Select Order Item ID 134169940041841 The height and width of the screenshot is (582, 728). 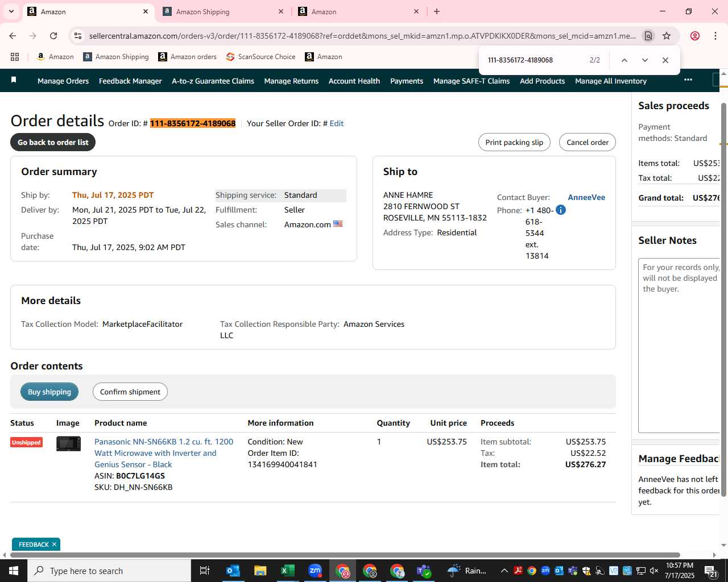[x=282, y=464]
